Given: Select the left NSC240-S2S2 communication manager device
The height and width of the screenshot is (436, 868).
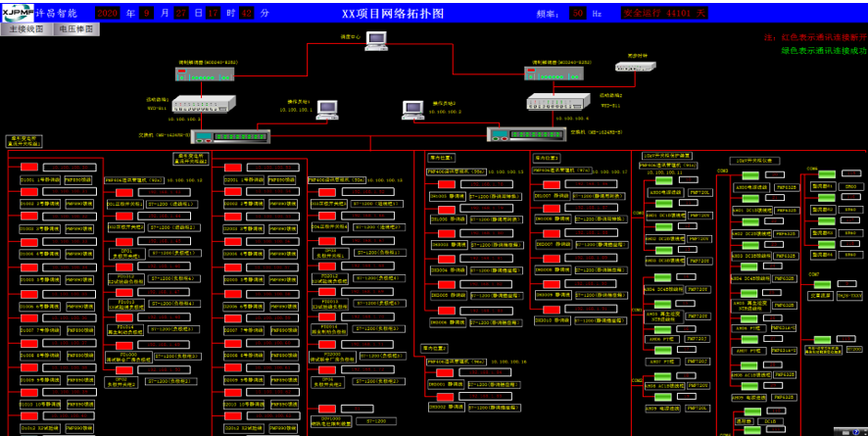Looking at the screenshot, I should click(x=203, y=74).
